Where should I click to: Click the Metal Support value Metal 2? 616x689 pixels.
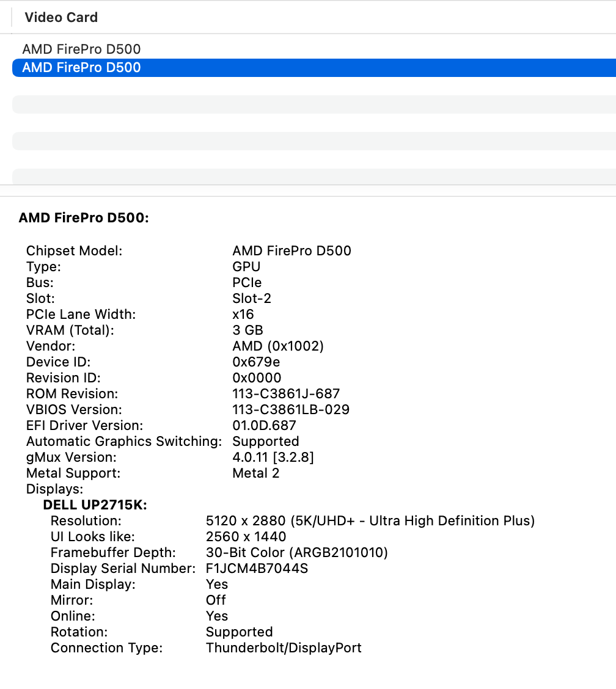tap(255, 473)
